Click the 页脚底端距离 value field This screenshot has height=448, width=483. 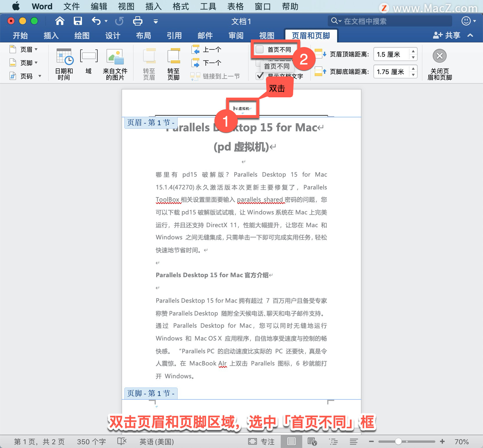(392, 72)
